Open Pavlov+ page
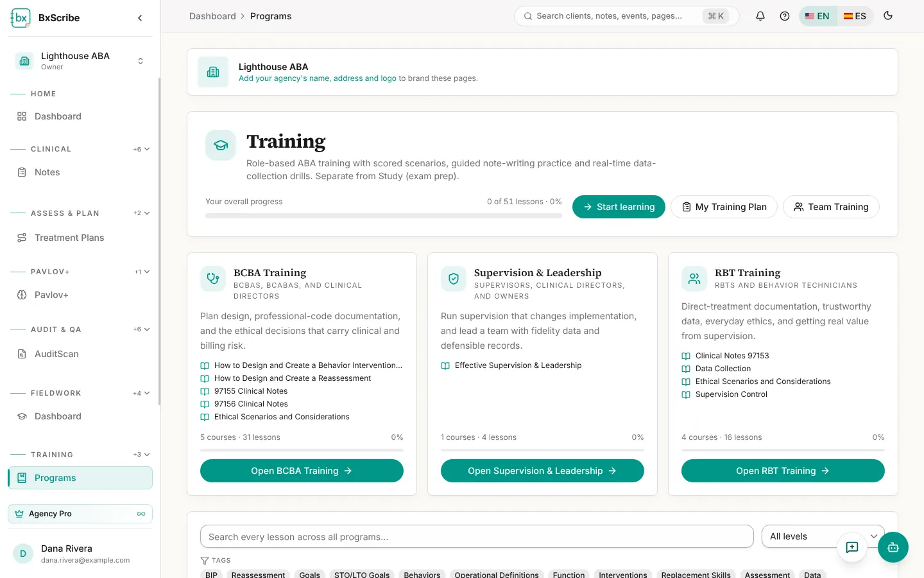The height and width of the screenshot is (578, 924). 80,295
